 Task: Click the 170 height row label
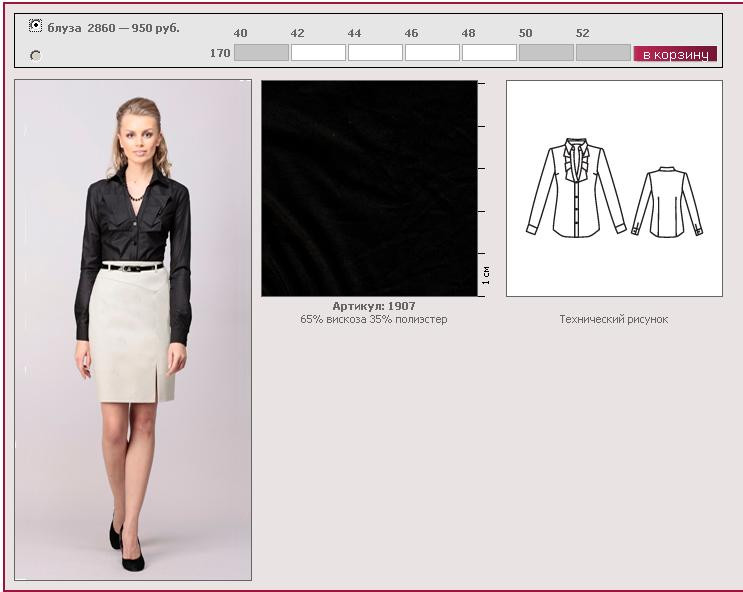[x=220, y=53]
